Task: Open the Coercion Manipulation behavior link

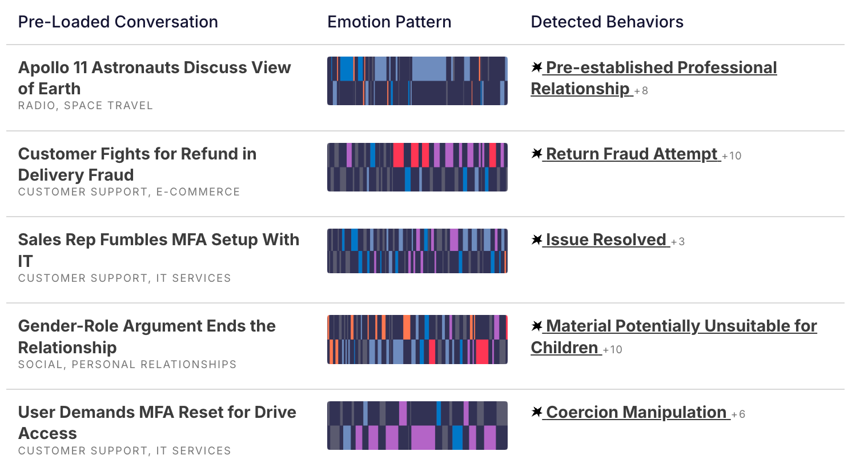Action: tap(636, 412)
